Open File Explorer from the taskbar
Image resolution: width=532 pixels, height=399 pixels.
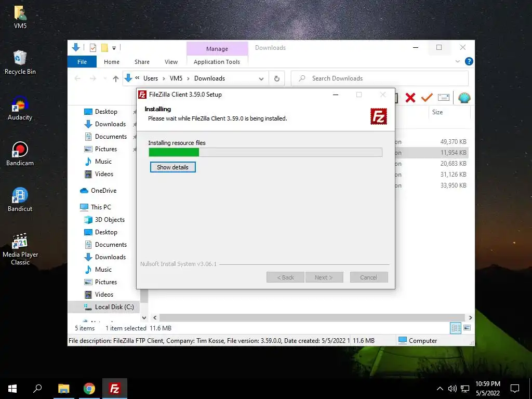(63, 389)
